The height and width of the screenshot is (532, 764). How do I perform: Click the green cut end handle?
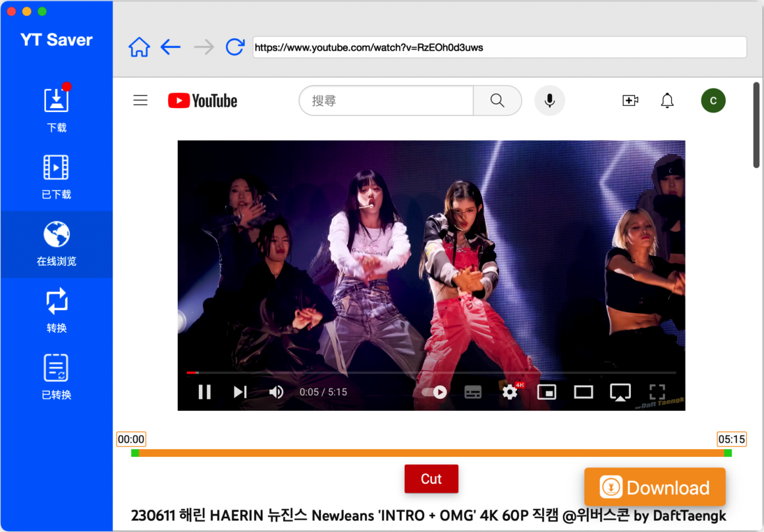pyautogui.click(x=728, y=453)
